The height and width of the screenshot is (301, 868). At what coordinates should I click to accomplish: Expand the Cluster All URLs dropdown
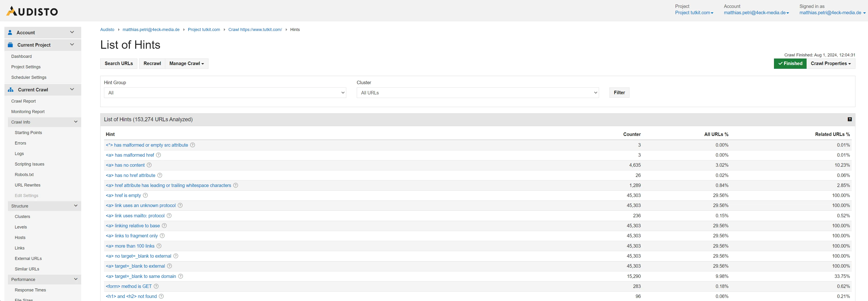coord(477,93)
